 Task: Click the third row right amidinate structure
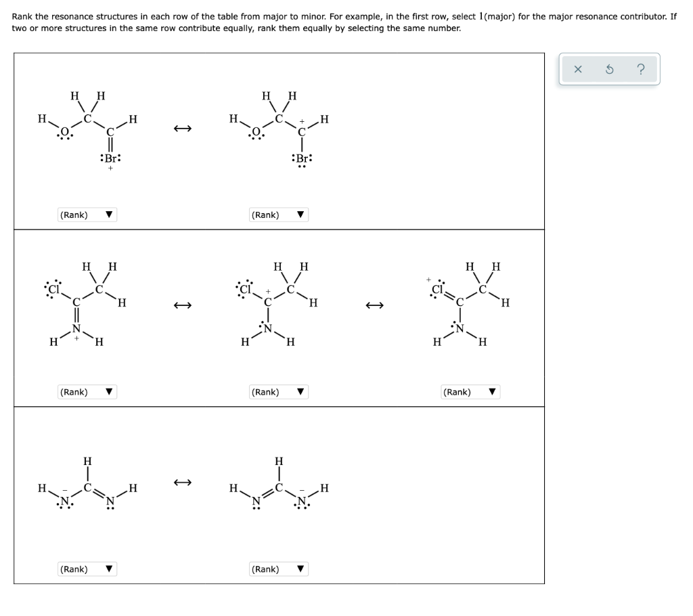point(279,484)
